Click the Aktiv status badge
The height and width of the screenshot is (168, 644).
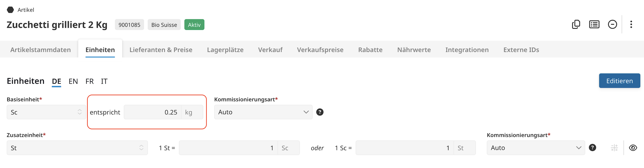click(x=194, y=25)
